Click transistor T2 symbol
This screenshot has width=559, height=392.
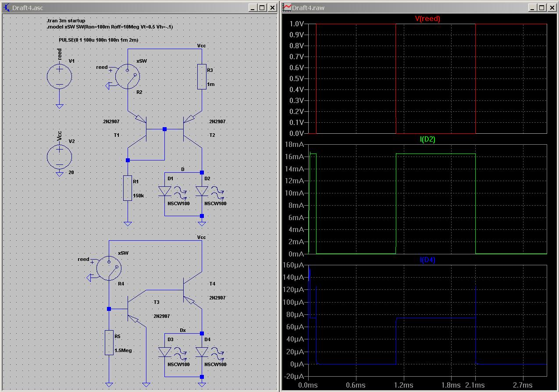[192, 129]
